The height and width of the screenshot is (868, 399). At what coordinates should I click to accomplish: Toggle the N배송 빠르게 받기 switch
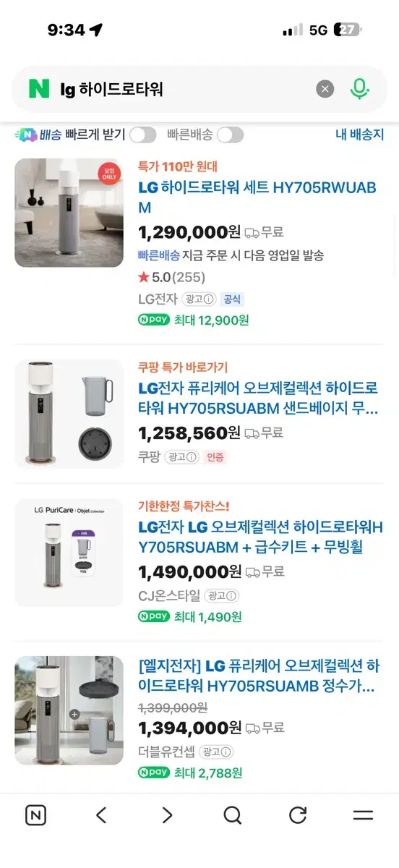click(143, 135)
